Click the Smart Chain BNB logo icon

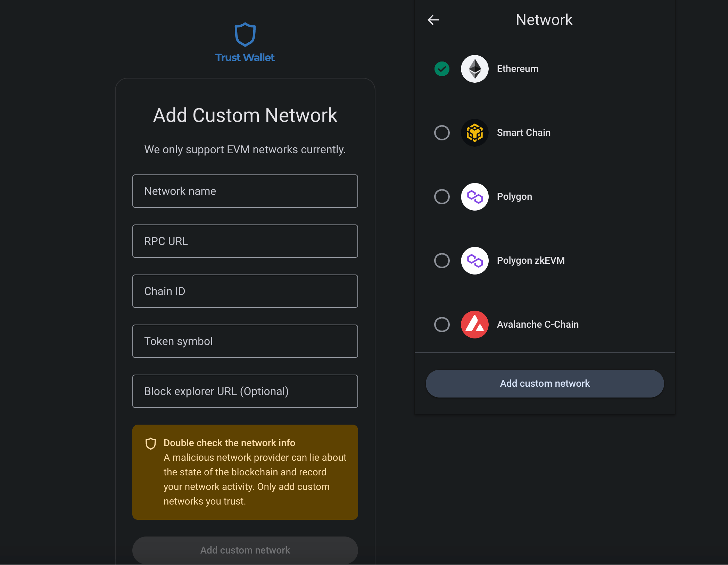coord(474,133)
